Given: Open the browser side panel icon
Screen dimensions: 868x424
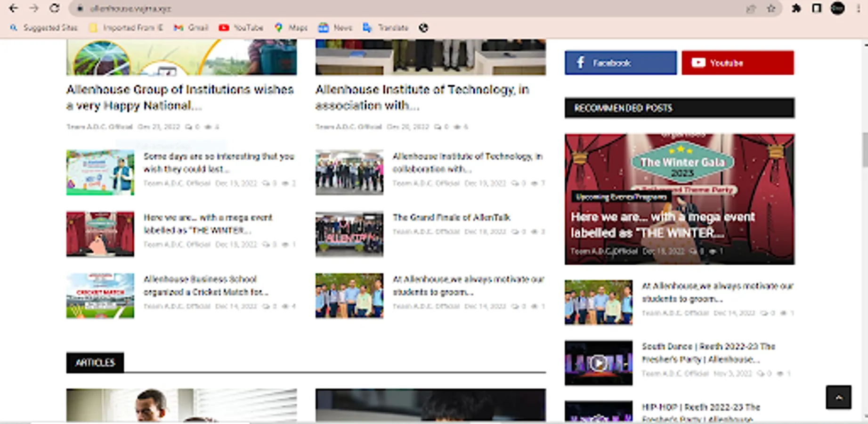Looking at the screenshot, I should [817, 8].
